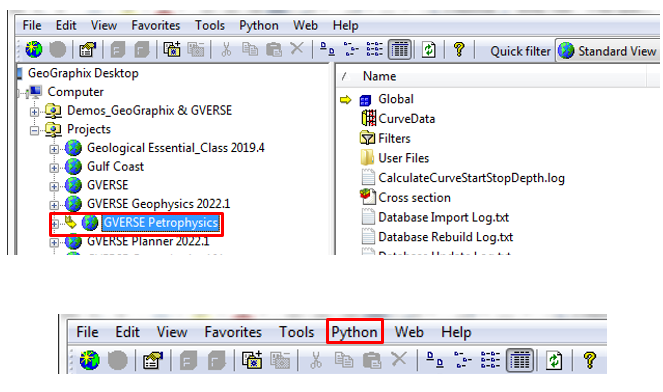The height and width of the screenshot is (392, 663).
Task: Switch to large icons view in lower toolbar
Action: (x=434, y=360)
